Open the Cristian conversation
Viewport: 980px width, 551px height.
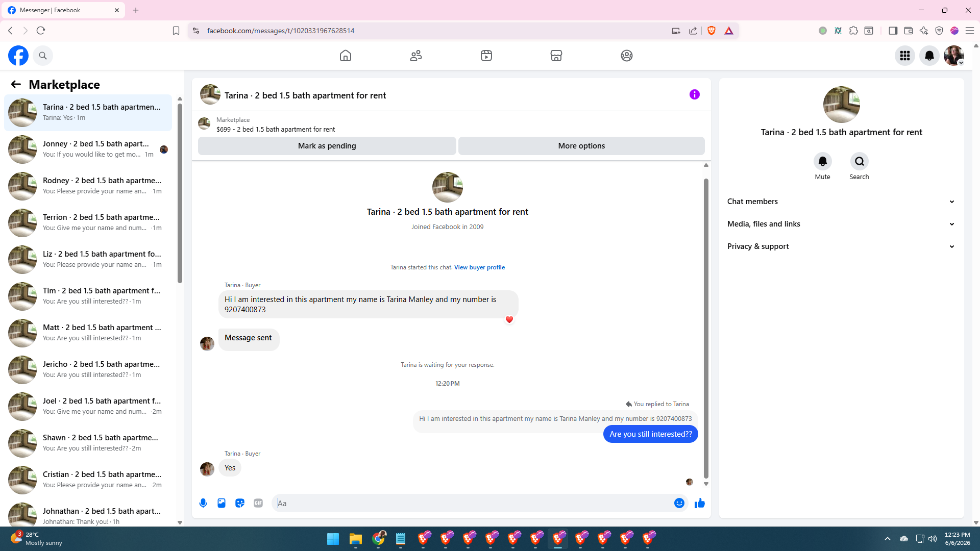[x=88, y=480]
